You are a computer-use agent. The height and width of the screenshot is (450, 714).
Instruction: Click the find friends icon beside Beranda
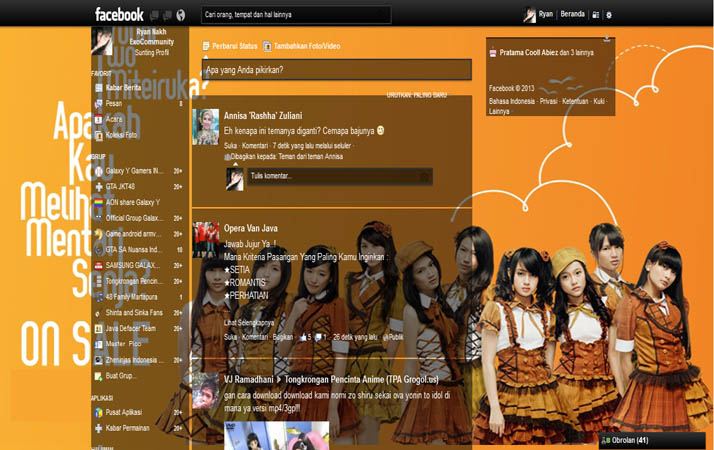point(596,15)
